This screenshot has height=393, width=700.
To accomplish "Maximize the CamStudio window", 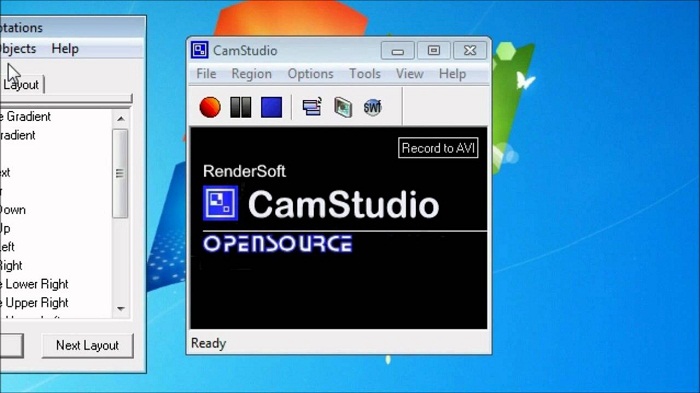I will click(x=433, y=50).
